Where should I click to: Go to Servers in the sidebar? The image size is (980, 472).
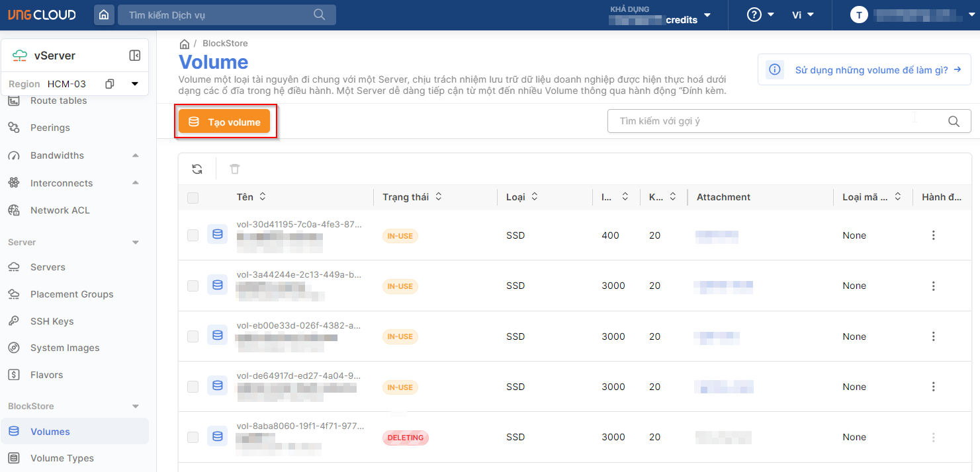tap(48, 267)
